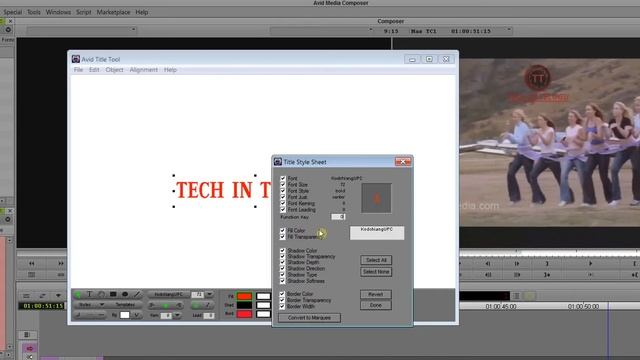Click Convert to Marquee button
The width and height of the screenshot is (640, 360).
point(309,318)
